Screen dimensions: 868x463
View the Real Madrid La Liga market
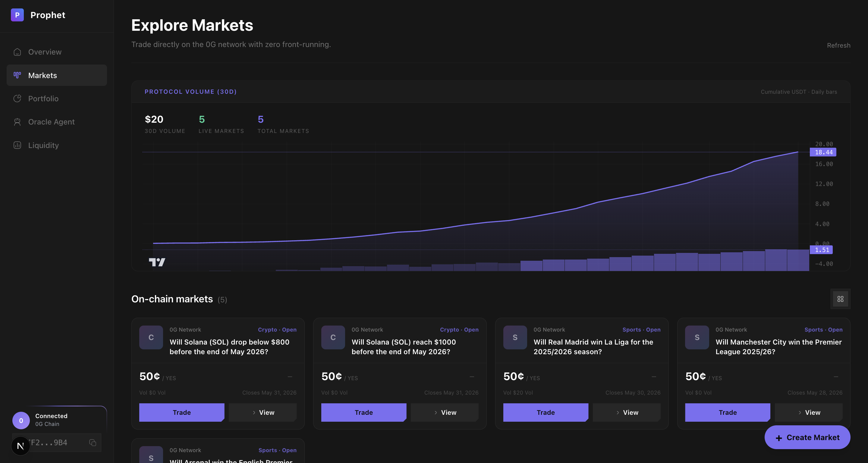(626, 412)
